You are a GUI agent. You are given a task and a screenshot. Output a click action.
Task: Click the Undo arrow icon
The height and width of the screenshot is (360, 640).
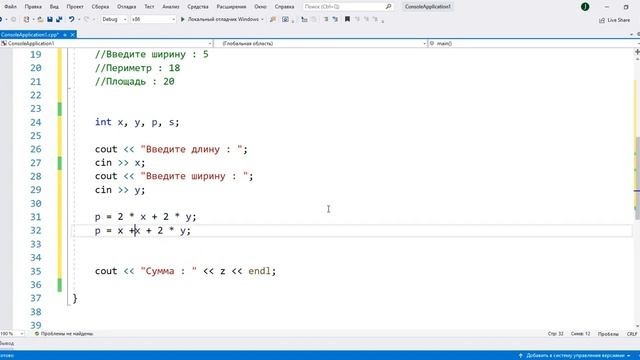[x=71, y=19]
